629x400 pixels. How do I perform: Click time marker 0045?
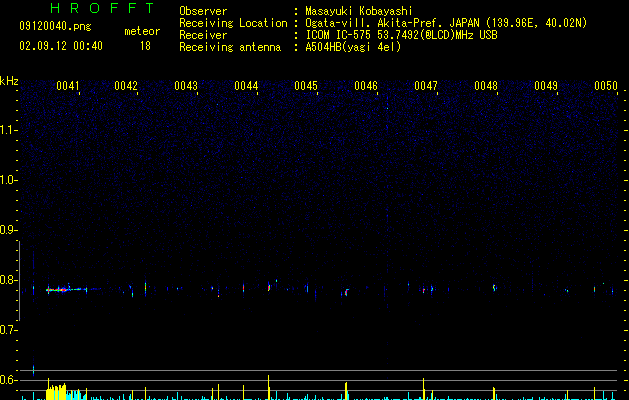(x=306, y=86)
